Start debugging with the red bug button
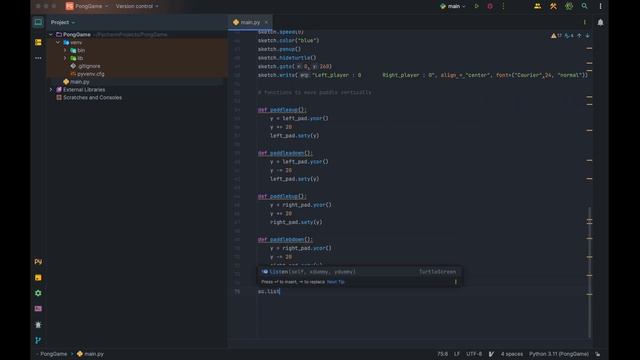Viewport: 640px width, 360px height. (x=490, y=6)
